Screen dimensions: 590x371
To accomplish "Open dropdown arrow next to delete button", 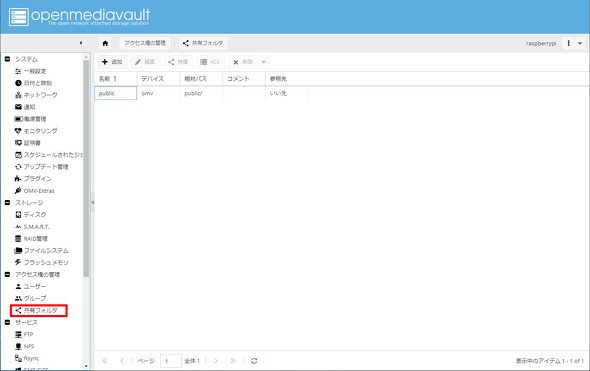I will coord(264,62).
